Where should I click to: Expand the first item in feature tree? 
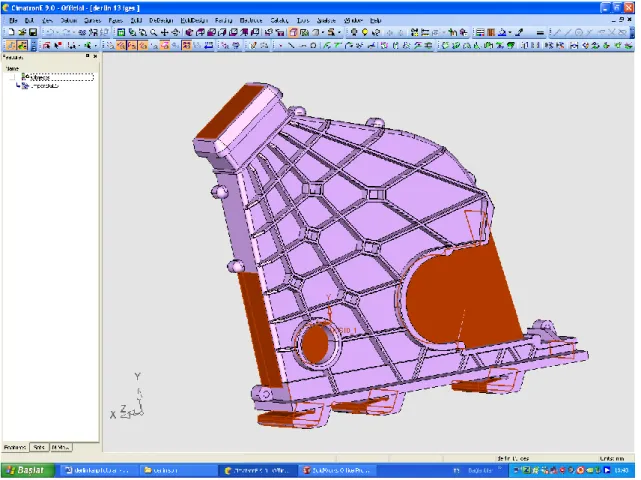coord(12,77)
